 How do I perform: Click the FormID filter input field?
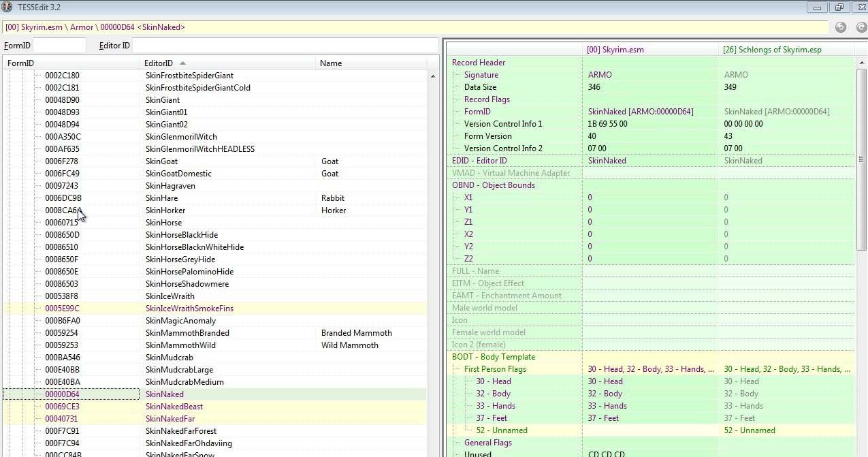pos(60,46)
